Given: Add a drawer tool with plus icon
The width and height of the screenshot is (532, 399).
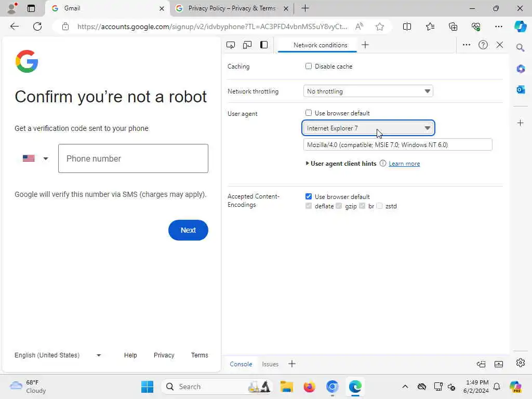Looking at the screenshot, I should tap(292, 364).
